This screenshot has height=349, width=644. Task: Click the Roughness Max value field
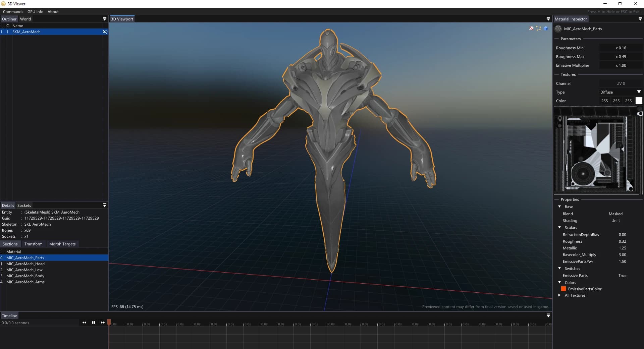[621, 57]
